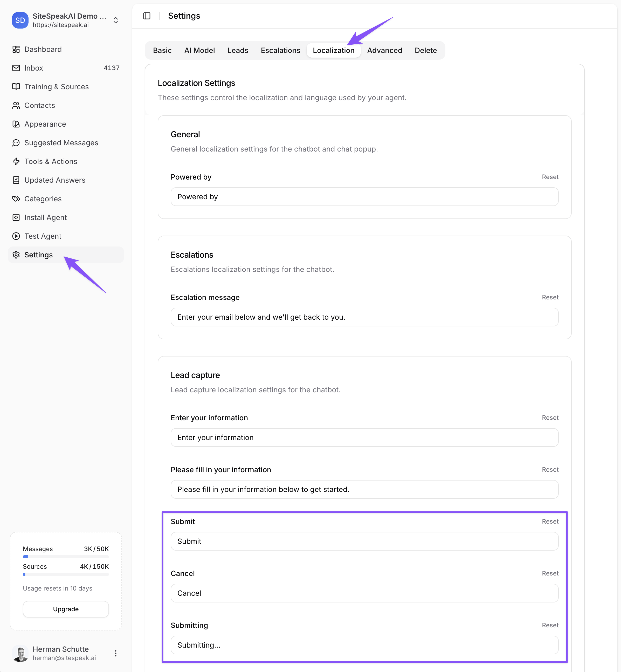Reset the Escalation message field
Image resolution: width=621 pixels, height=672 pixels.
[550, 297]
